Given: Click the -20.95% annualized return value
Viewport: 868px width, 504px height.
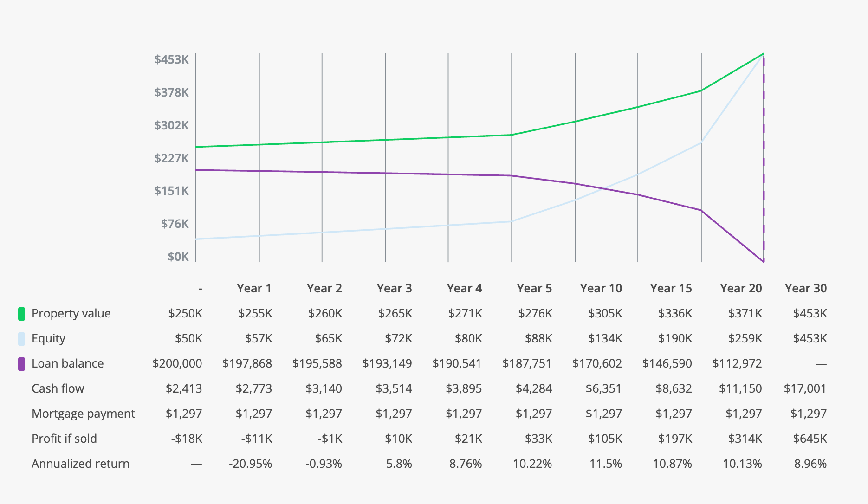Looking at the screenshot, I should tap(250, 464).
